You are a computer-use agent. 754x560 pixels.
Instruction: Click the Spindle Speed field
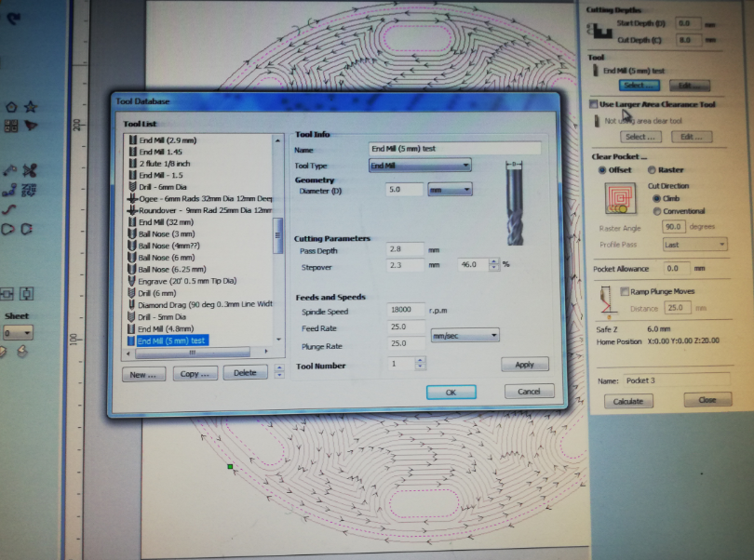405,310
